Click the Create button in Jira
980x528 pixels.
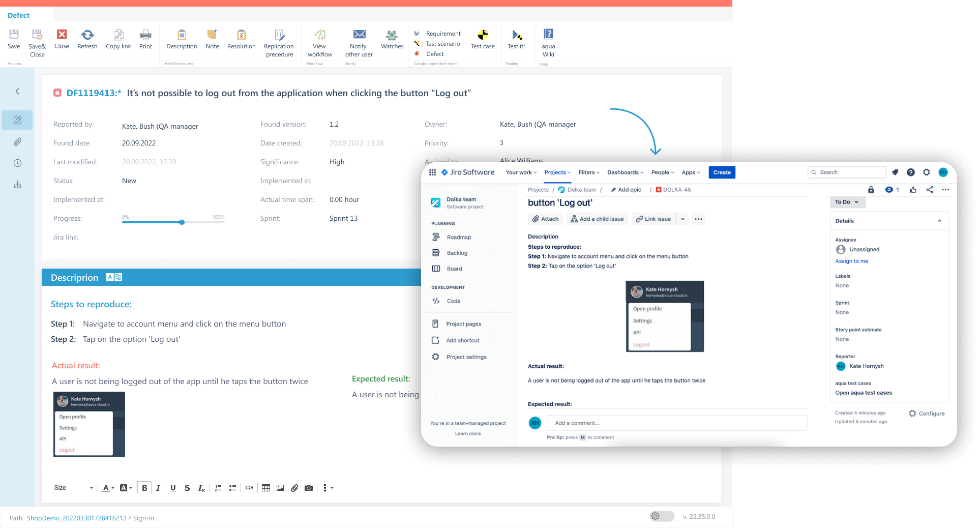coord(722,172)
